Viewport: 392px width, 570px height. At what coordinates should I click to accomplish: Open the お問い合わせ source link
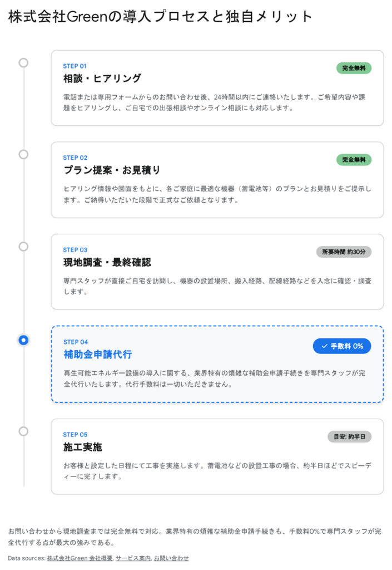click(x=171, y=558)
